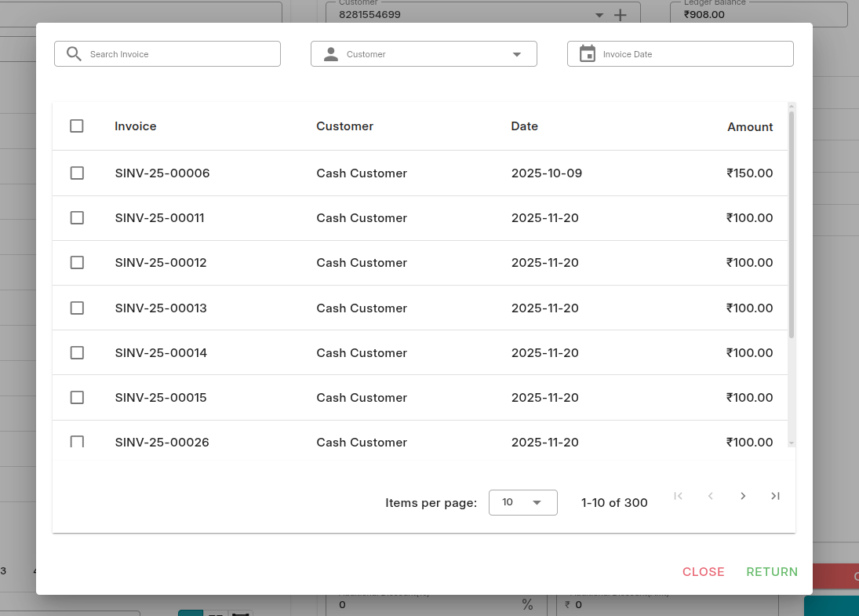Click the Invoice Date field
This screenshot has width=859, height=616.
coord(680,53)
